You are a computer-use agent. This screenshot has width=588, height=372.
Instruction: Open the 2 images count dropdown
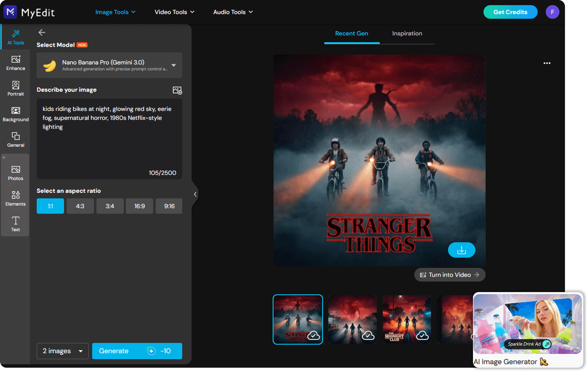tap(63, 351)
